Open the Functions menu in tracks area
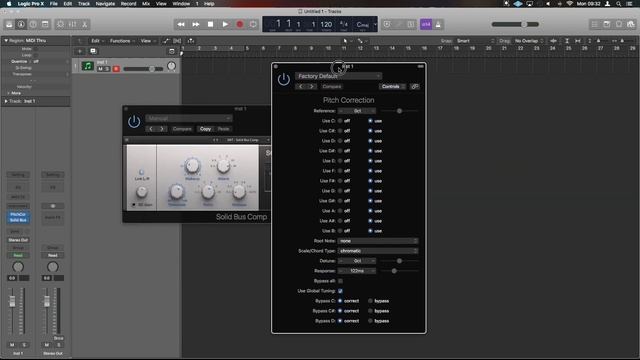 tap(122, 41)
